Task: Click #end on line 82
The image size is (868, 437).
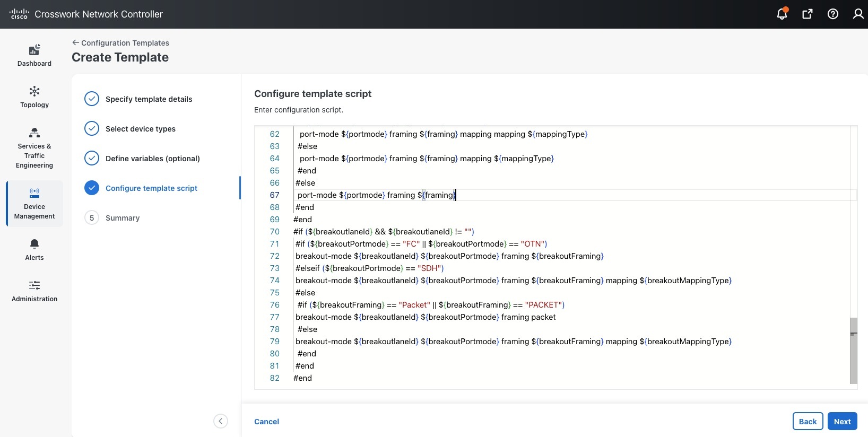Action: click(x=302, y=378)
